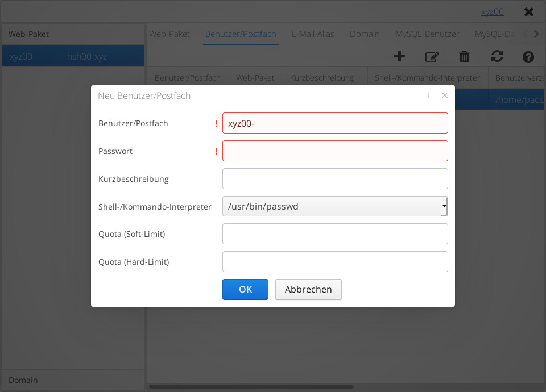Select the Domain tab
This screenshot has width=546, height=392.
pos(365,34)
